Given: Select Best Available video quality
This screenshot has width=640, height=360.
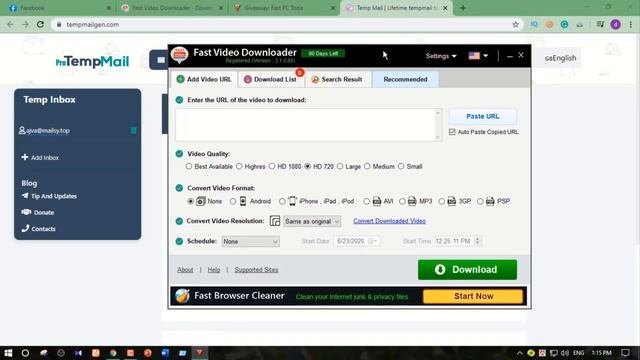Looking at the screenshot, I should click(x=189, y=166).
